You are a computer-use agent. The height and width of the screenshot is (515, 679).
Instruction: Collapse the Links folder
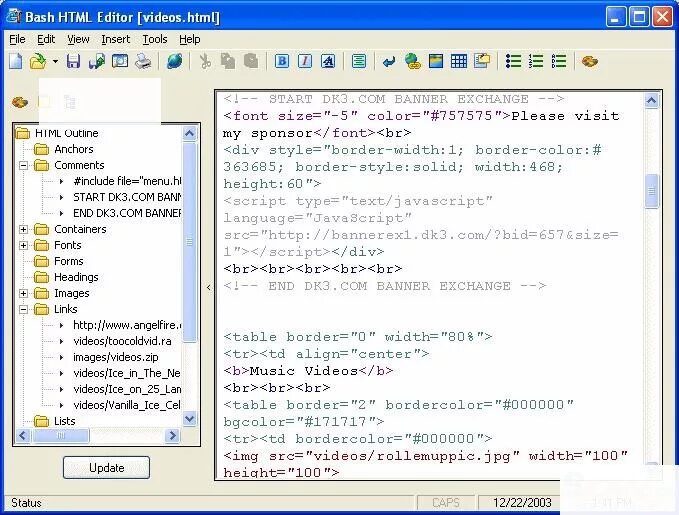point(23,309)
